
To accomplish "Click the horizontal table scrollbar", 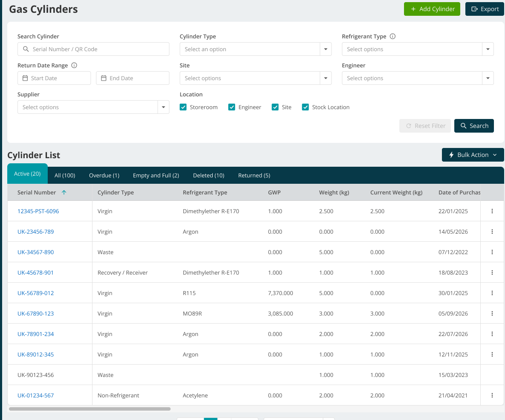I will [x=89, y=409].
